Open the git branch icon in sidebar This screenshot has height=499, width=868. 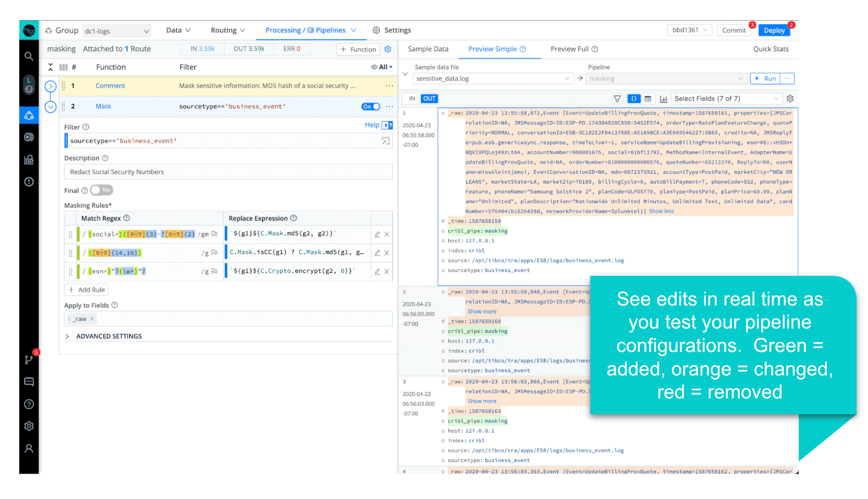(29, 360)
